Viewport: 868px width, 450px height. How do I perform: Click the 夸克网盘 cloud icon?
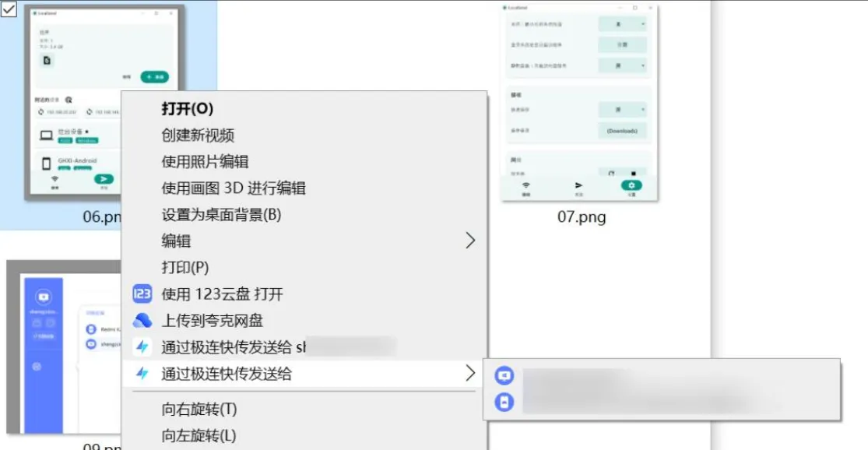[x=142, y=321]
